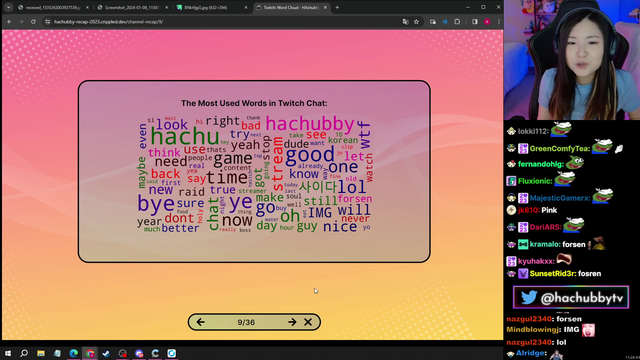Screen dimensions: 640x360
Task: Click the word 'forsen' in the word cloud
Action: pos(355,199)
